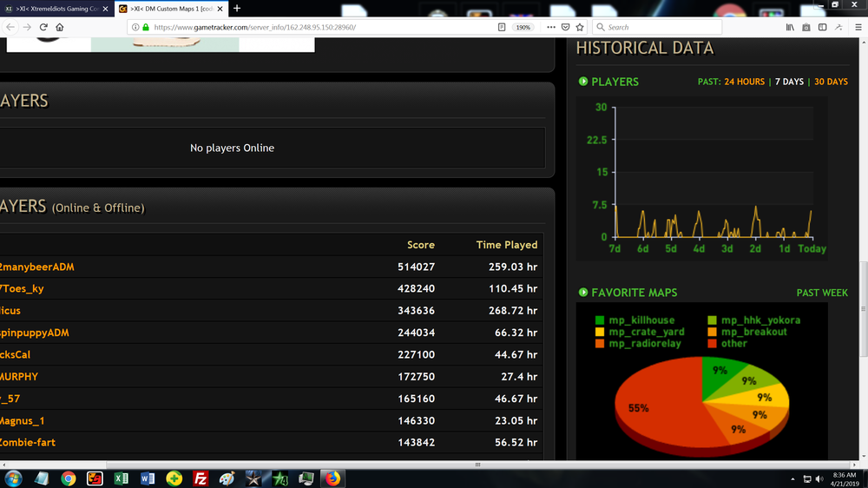This screenshot has width=868, height=488.
Task: Open Excel from the taskbar
Action: (121, 478)
